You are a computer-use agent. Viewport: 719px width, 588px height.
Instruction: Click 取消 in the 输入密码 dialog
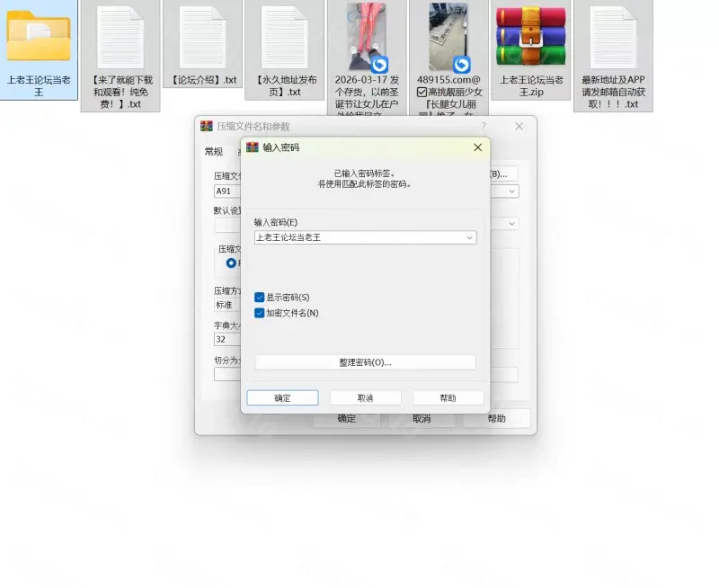coord(366,398)
